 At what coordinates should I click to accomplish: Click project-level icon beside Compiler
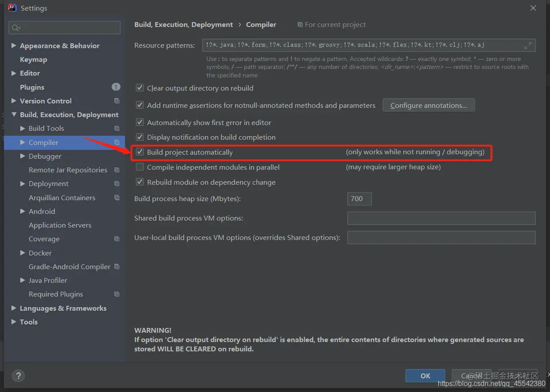tap(117, 142)
